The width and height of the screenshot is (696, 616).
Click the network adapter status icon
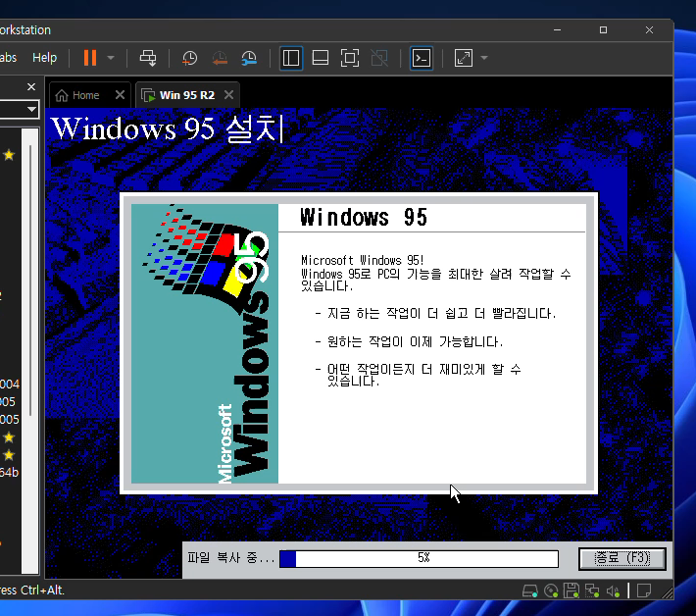point(592,591)
